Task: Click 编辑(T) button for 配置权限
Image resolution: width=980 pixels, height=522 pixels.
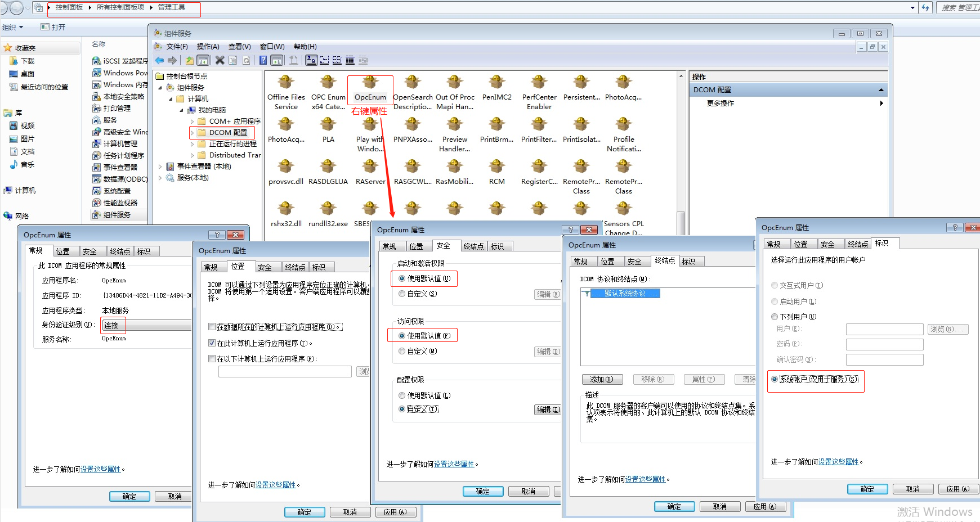Action: tap(548, 409)
